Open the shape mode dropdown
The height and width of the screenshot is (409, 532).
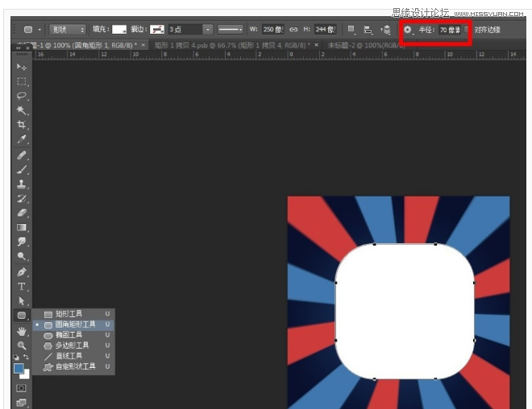67,30
